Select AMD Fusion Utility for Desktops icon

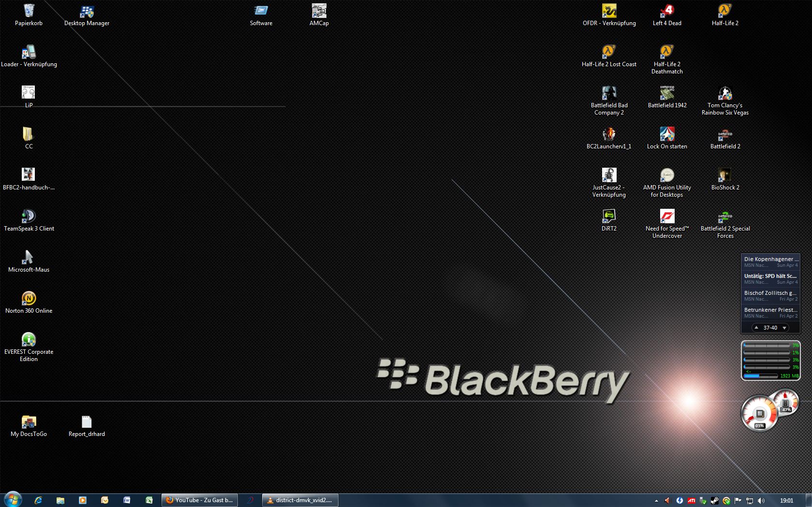point(667,183)
